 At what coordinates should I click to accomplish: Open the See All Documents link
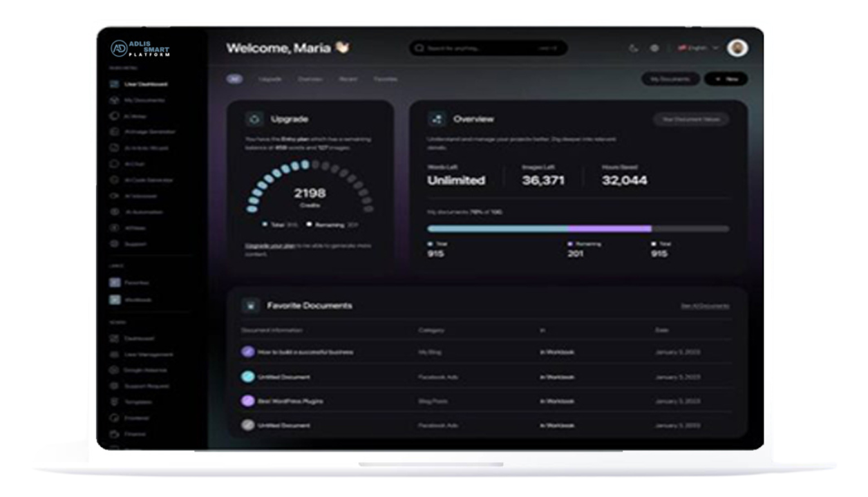[704, 306]
